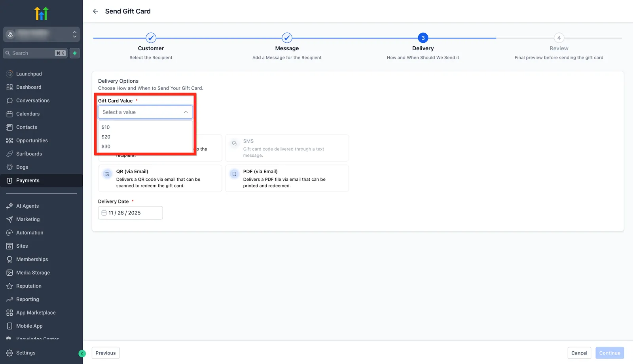Click the Mobile App phone icon
633x364 pixels.
click(x=9, y=326)
